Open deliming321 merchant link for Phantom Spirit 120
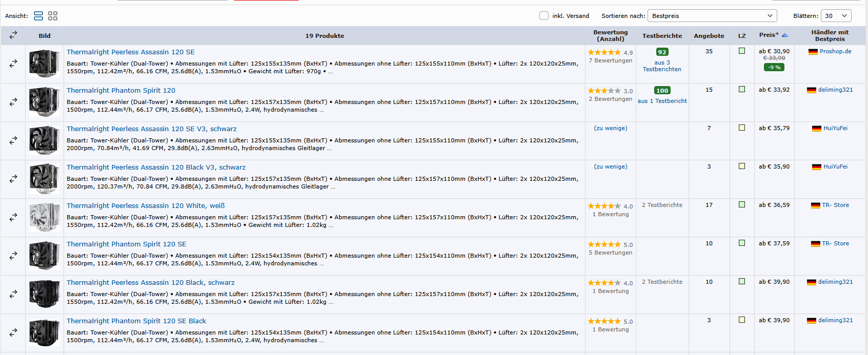This screenshot has width=868, height=355. 835,90
